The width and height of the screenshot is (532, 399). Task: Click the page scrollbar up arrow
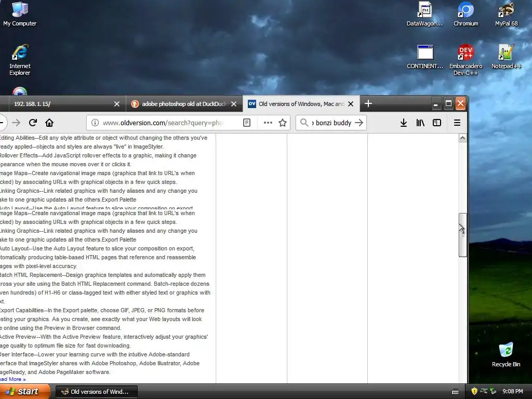click(462, 138)
